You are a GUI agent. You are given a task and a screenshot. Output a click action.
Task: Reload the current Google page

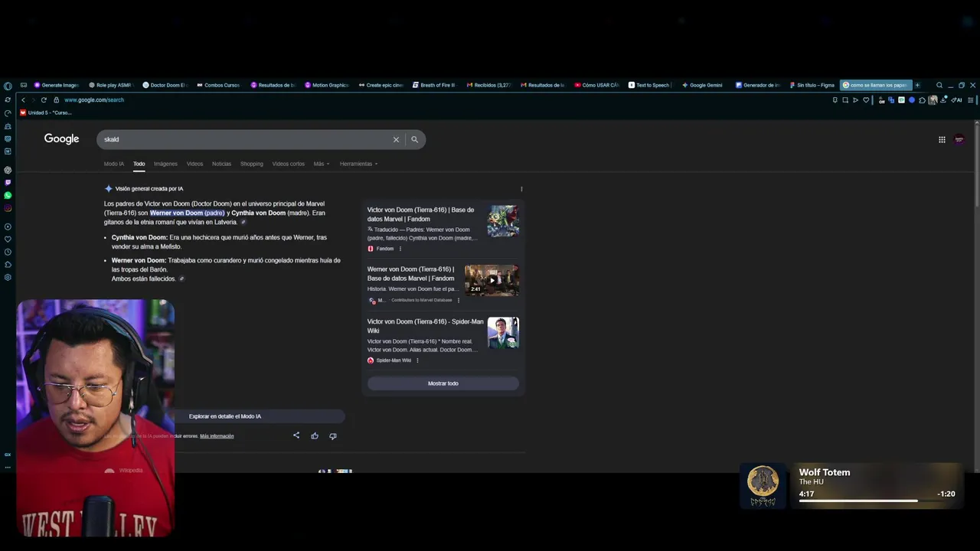pyautogui.click(x=44, y=100)
